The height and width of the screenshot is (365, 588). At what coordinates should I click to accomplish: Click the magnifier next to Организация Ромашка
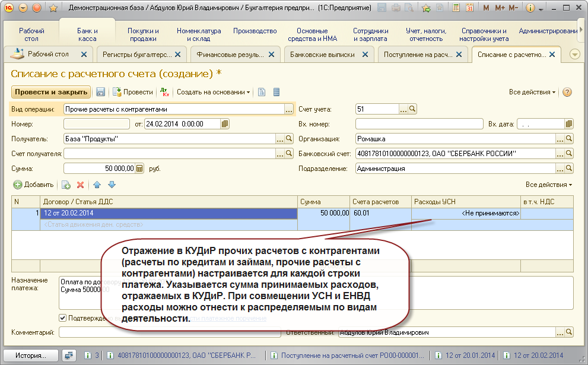pos(569,139)
